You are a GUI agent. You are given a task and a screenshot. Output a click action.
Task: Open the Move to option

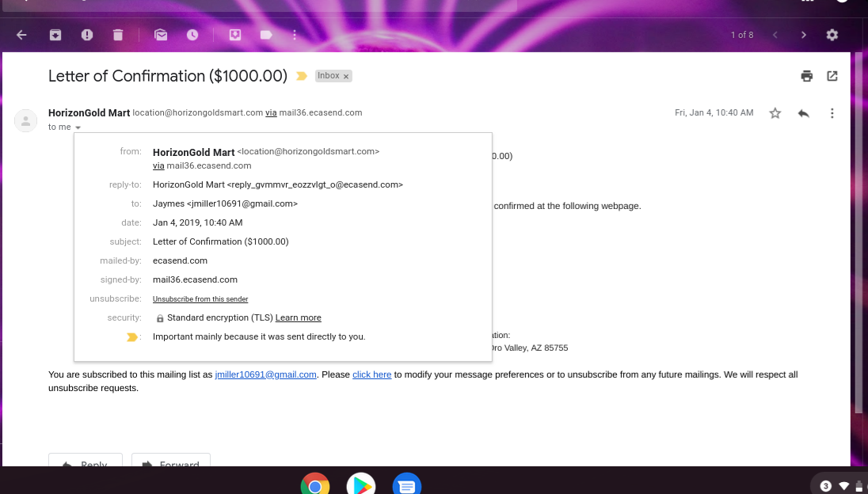[234, 35]
